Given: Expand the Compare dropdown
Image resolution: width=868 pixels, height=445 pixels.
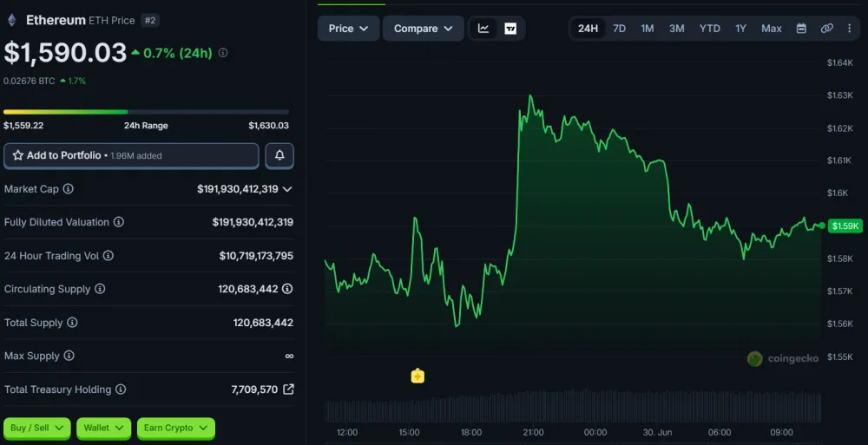Looking at the screenshot, I should [424, 29].
